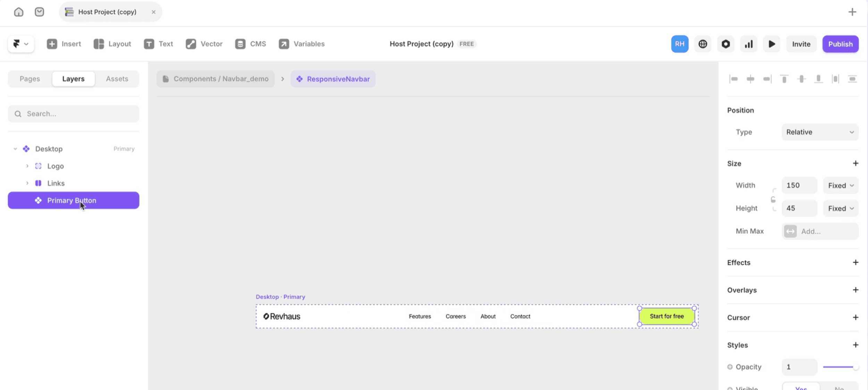Switch to the Assets tab

tap(117, 79)
